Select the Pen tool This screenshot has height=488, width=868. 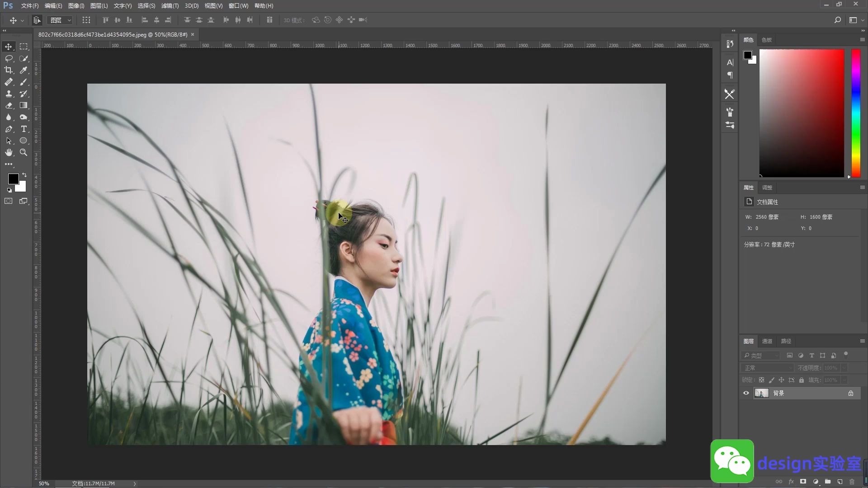(9, 129)
